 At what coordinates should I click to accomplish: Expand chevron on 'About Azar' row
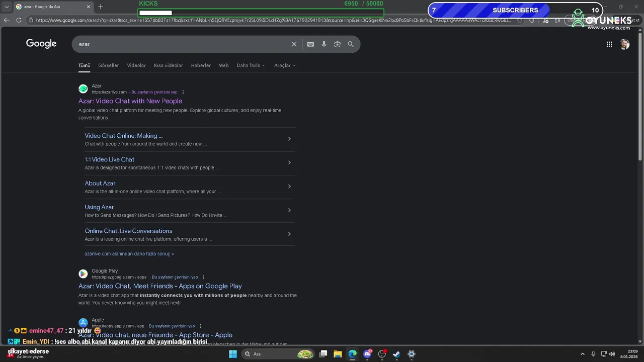289,187
